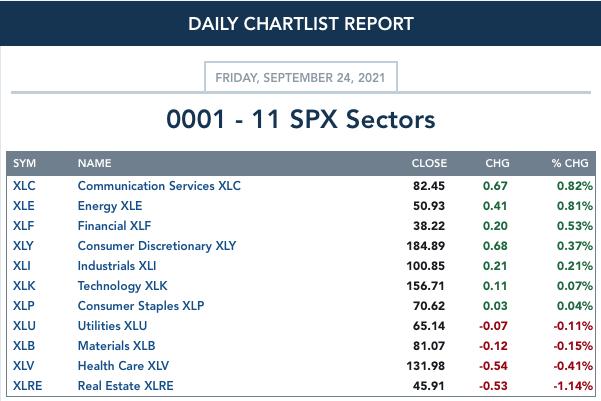Click the XLI ticker symbol
This screenshot has height=401, width=601.
click(x=21, y=266)
